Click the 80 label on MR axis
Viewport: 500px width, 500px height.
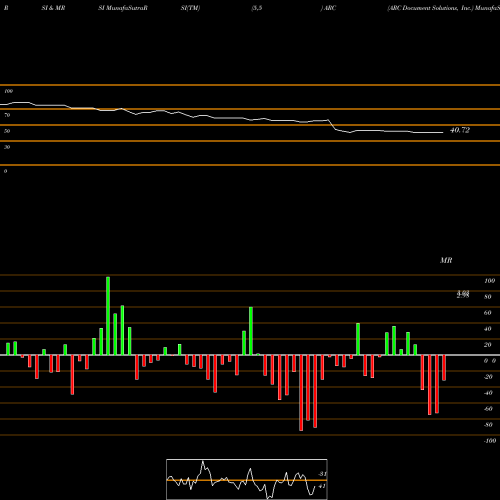click(488, 297)
